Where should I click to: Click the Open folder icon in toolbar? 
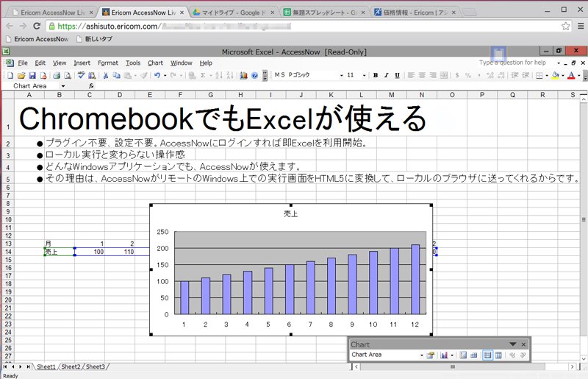(x=21, y=76)
